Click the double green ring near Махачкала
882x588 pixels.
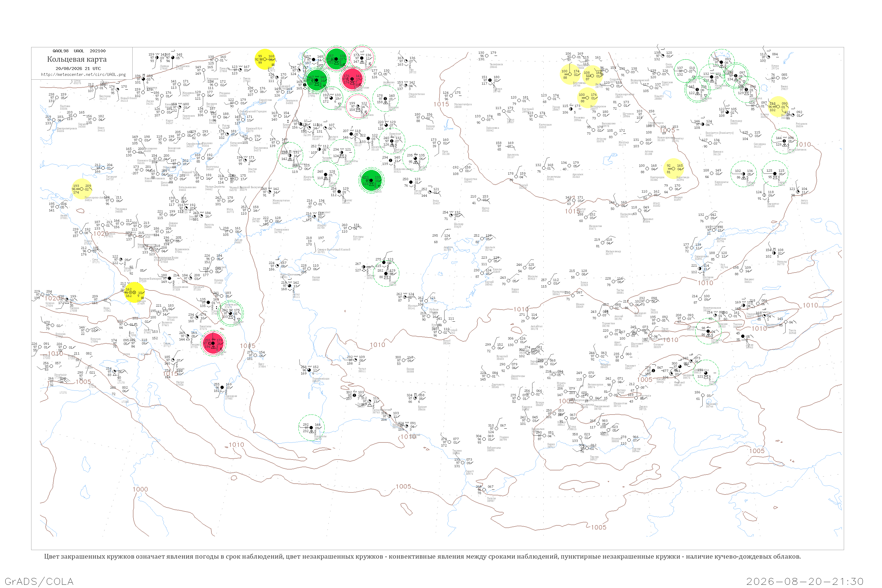click(230, 313)
